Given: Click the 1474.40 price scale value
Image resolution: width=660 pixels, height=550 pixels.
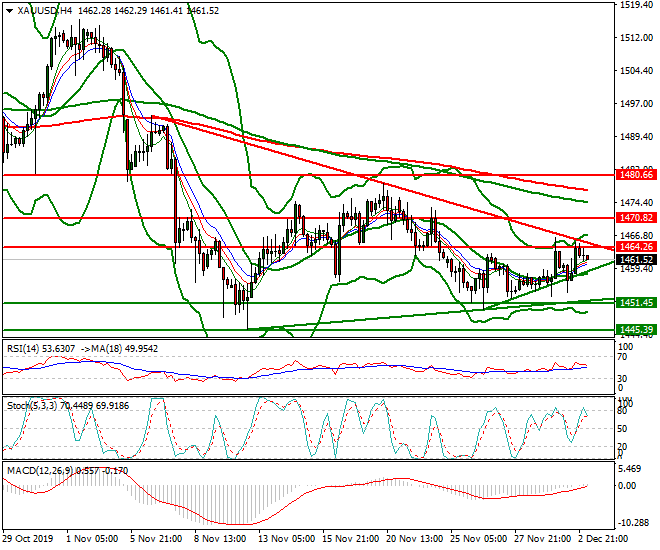Looking at the screenshot, I should (x=636, y=203).
